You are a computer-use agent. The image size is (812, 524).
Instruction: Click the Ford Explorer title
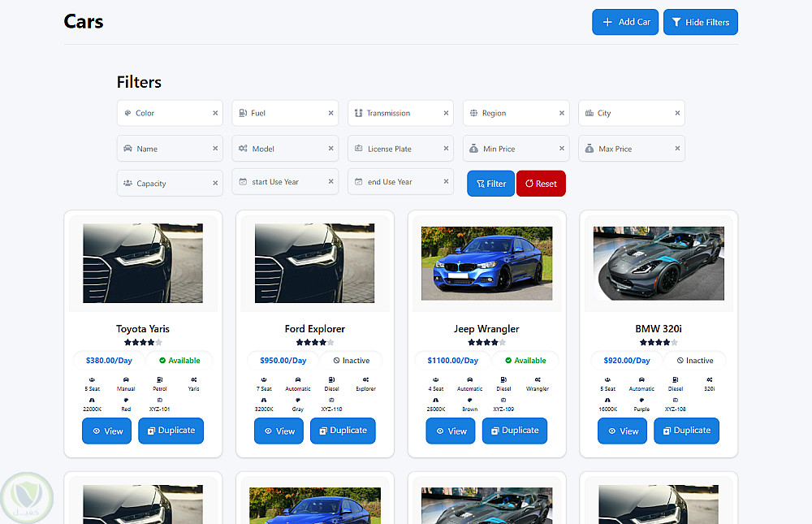click(x=315, y=329)
